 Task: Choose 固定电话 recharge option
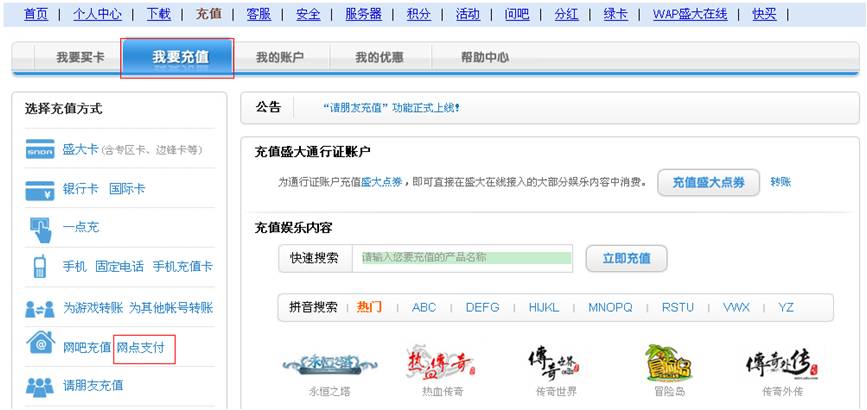click(x=119, y=267)
